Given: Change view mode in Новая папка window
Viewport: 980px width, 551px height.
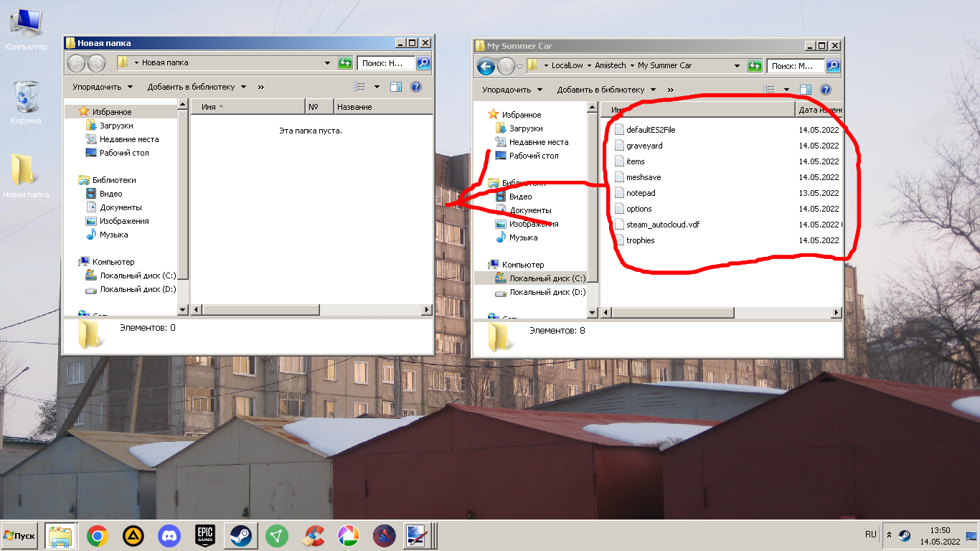Looking at the screenshot, I should 360,87.
